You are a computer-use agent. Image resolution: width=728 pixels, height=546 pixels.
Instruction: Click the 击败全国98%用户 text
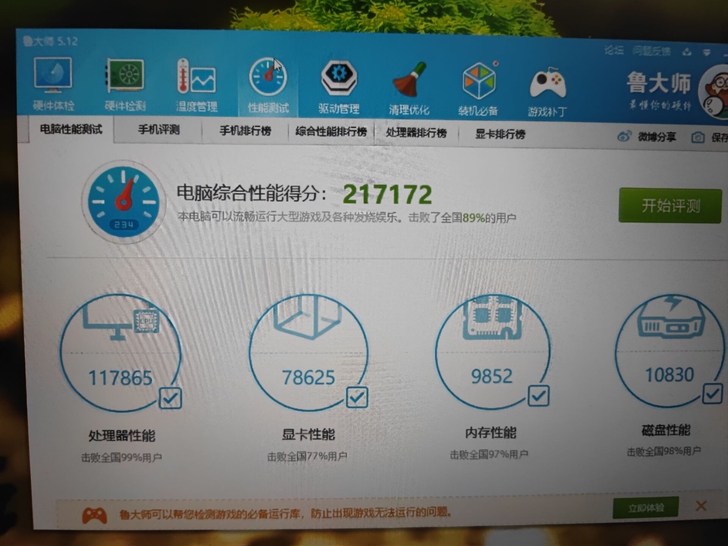[663, 451]
